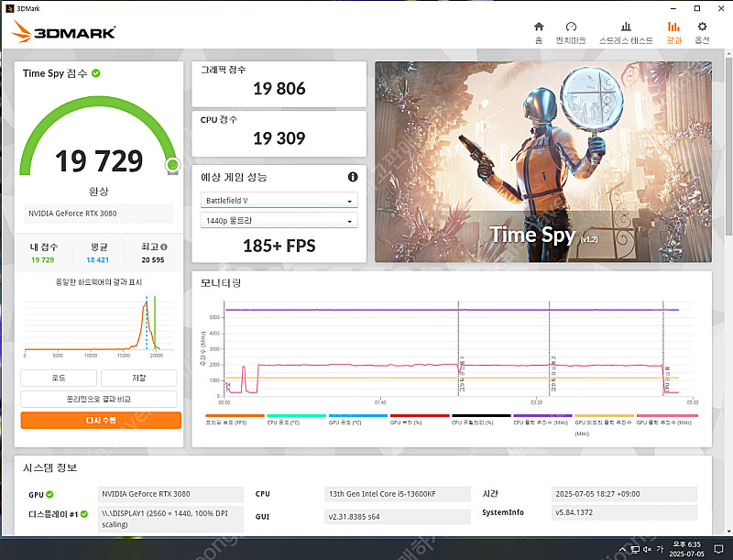Click the green check next to GPU label
The width and height of the screenshot is (733, 560).
click(x=49, y=495)
